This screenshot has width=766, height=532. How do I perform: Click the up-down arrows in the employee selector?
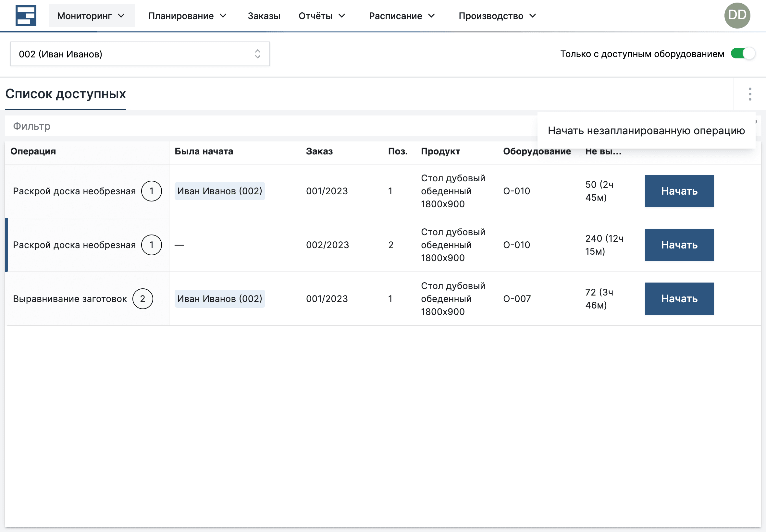pyautogui.click(x=257, y=54)
